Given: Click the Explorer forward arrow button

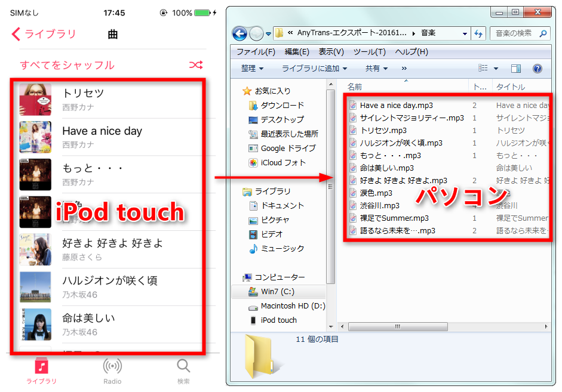Looking at the screenshot, I should [256, 33].
